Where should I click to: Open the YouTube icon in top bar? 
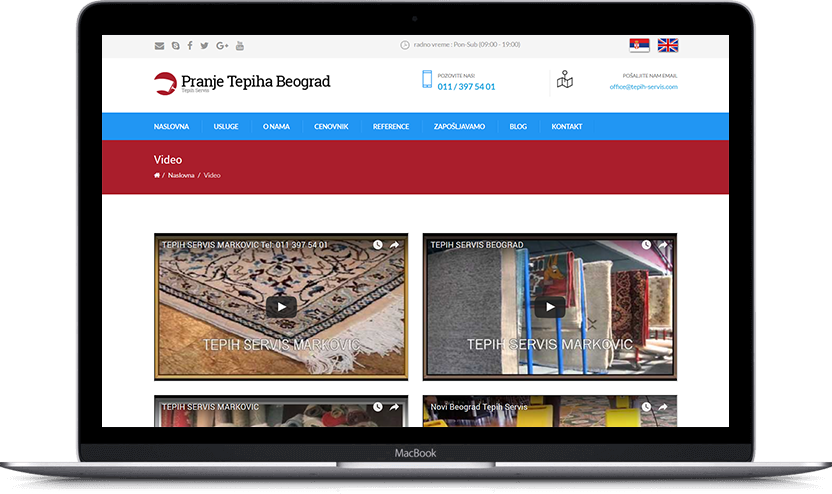click(x=240, y=45)
